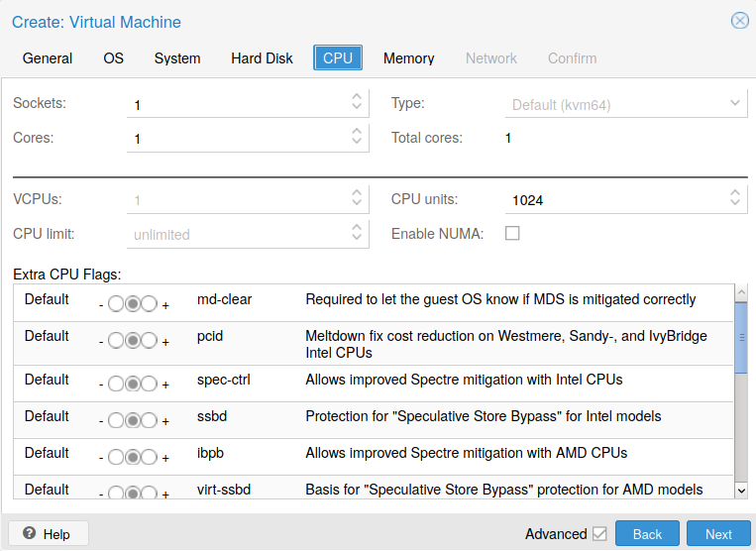756x551 pixels.
Task: Set ssbd flag to off radio
Action: tap(116, 421)
